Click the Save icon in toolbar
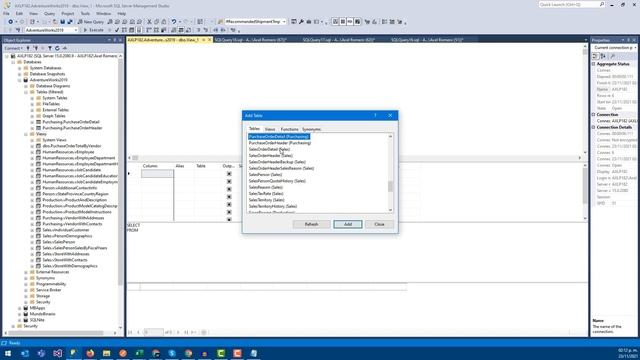 click(62, 22)
